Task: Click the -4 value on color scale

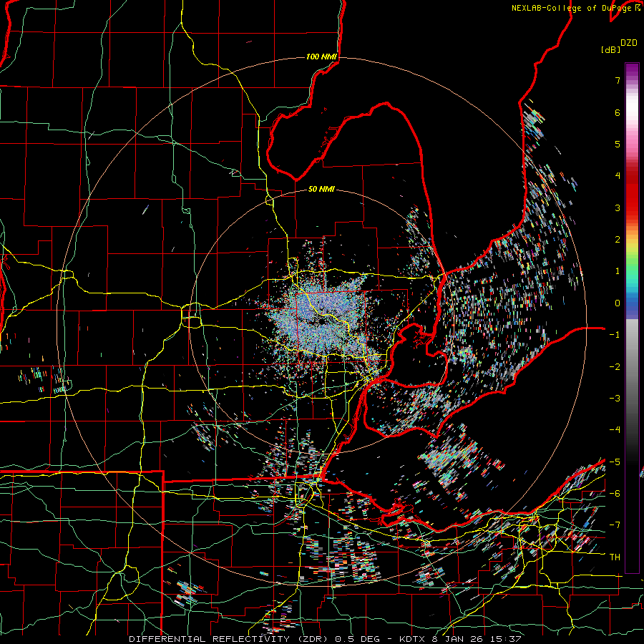Action: coord(615,430)
